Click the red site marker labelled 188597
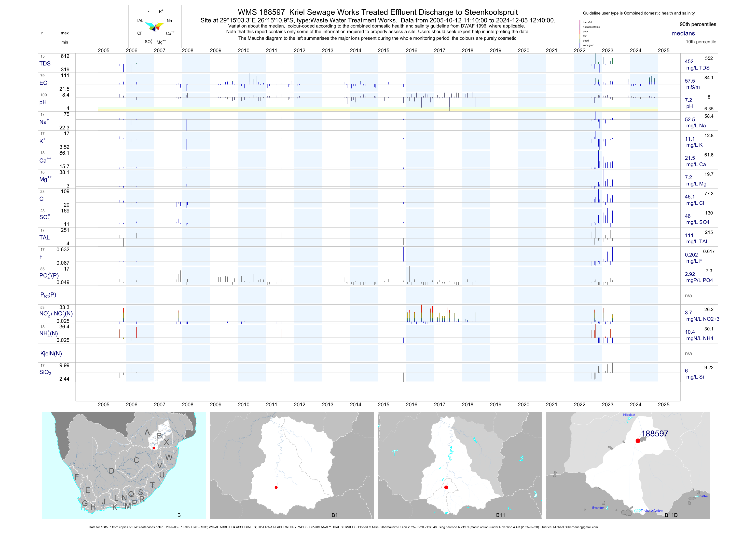 coord(638,441)
